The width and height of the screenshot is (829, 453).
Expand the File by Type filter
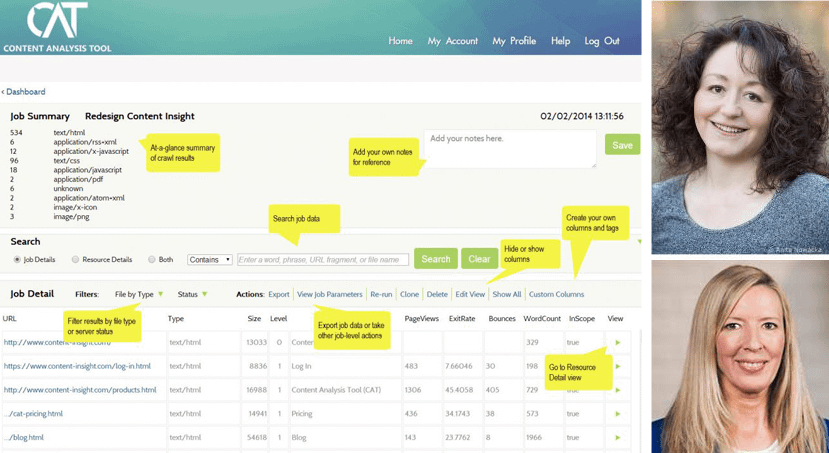point(139,295)
